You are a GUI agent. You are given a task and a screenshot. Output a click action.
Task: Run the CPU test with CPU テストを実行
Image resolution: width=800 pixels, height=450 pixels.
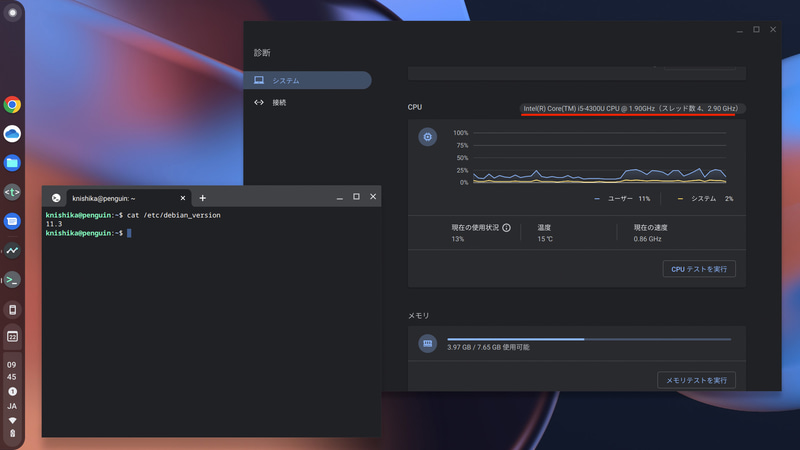pyautogui.click(x=699, y=269)
